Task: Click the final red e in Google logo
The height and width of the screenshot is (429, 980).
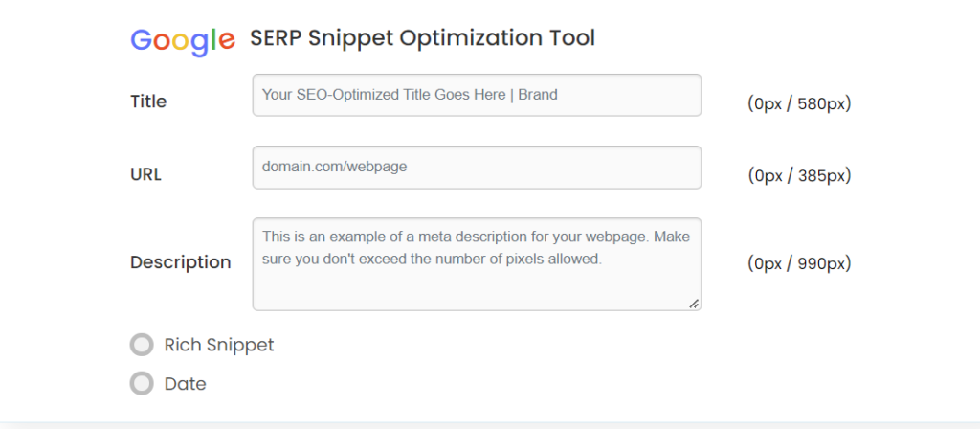Action: click(x=227, y=42)
